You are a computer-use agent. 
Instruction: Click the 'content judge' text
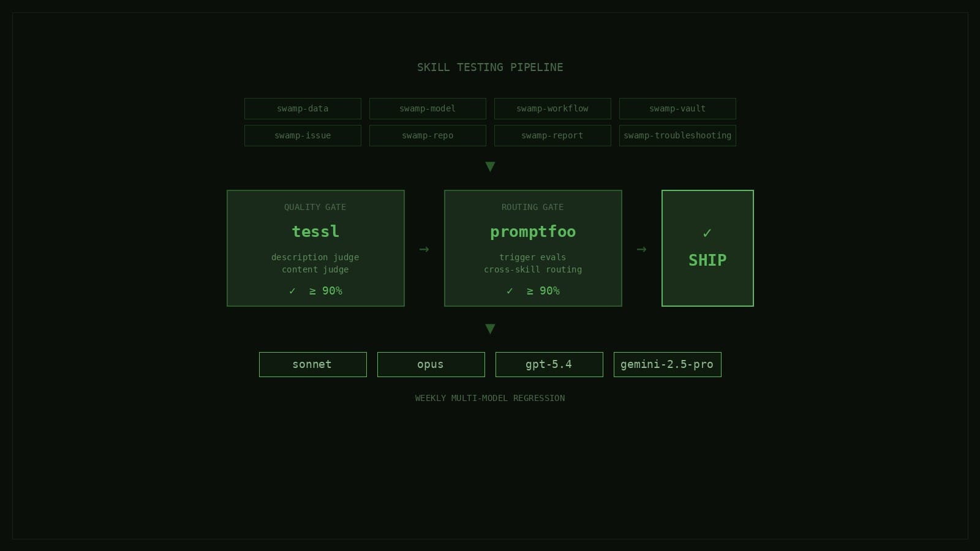[315, 269]
